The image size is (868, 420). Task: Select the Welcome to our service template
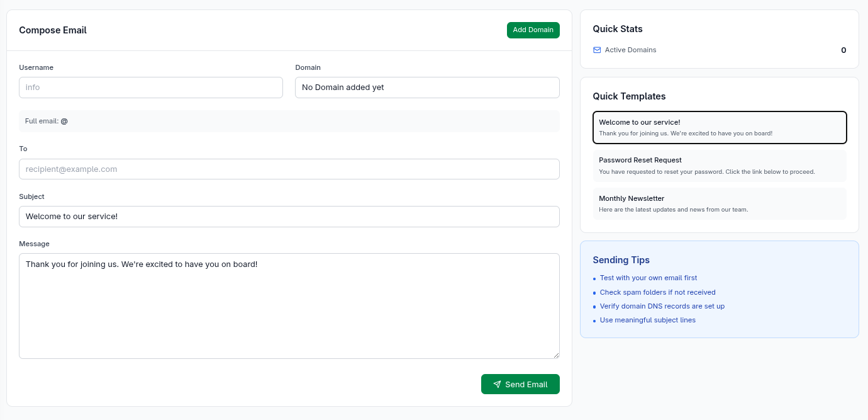(719, 127)
